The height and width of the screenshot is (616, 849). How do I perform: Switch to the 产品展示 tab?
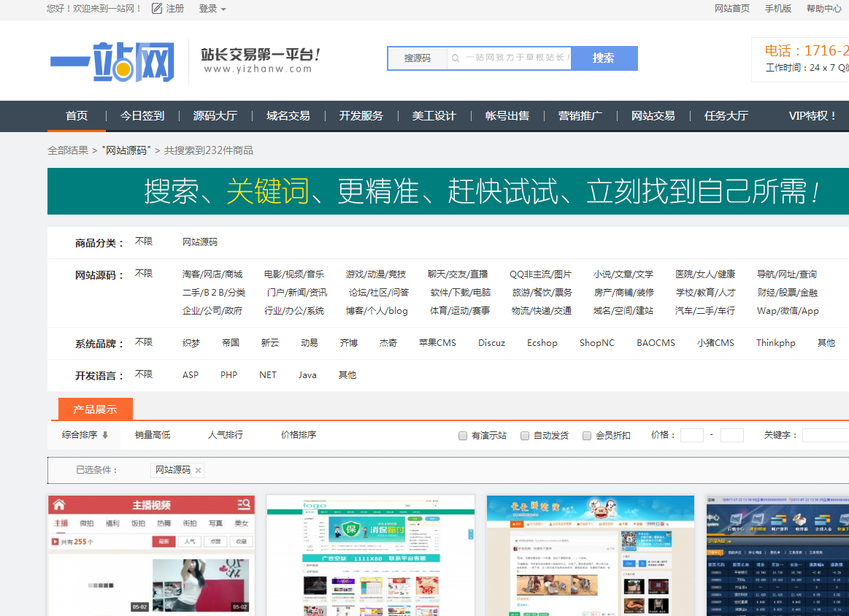tap(96, 409)
